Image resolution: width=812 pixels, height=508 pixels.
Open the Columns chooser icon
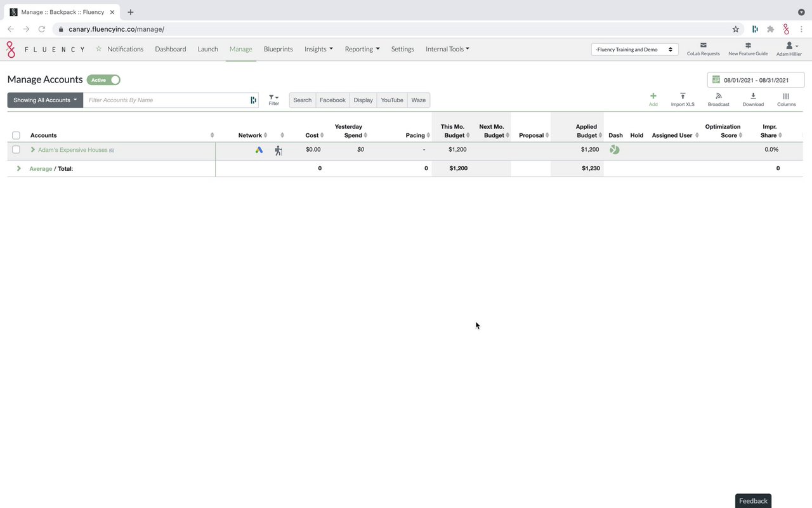click(786, 96)
